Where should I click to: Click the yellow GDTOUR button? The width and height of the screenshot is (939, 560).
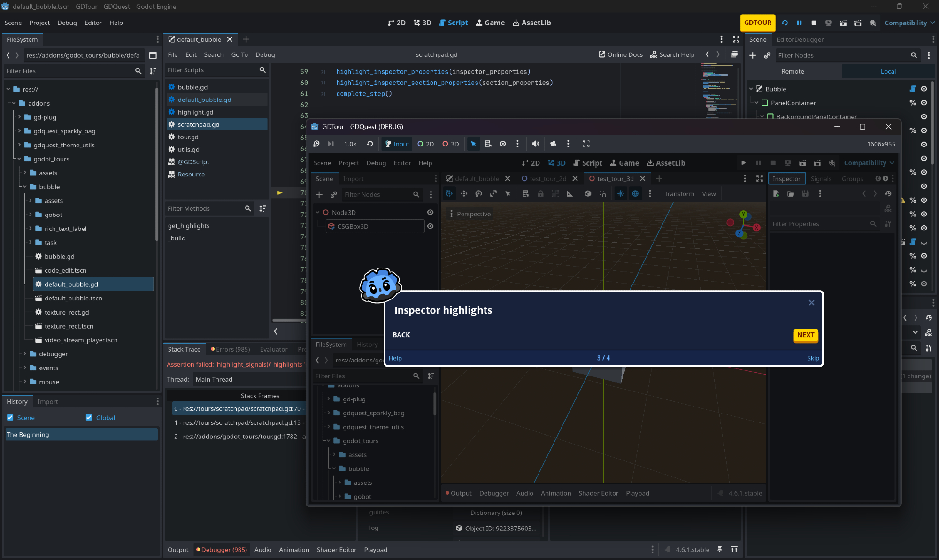[757, 23]
